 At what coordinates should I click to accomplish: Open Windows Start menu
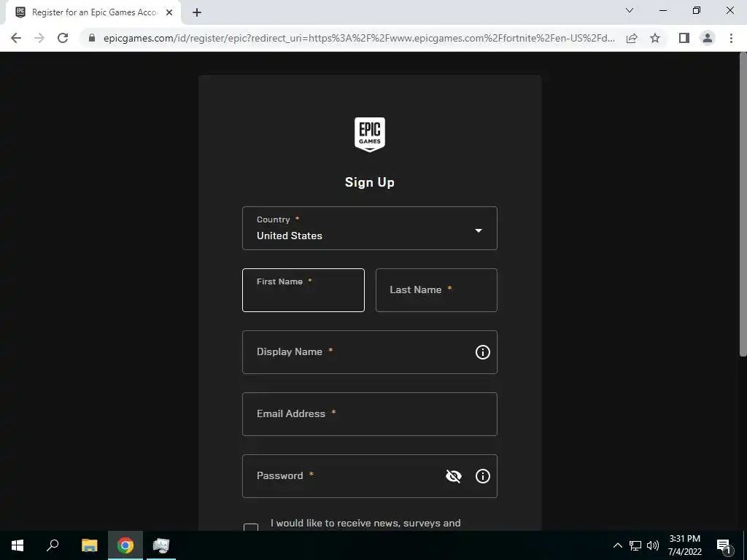[18, 545]
